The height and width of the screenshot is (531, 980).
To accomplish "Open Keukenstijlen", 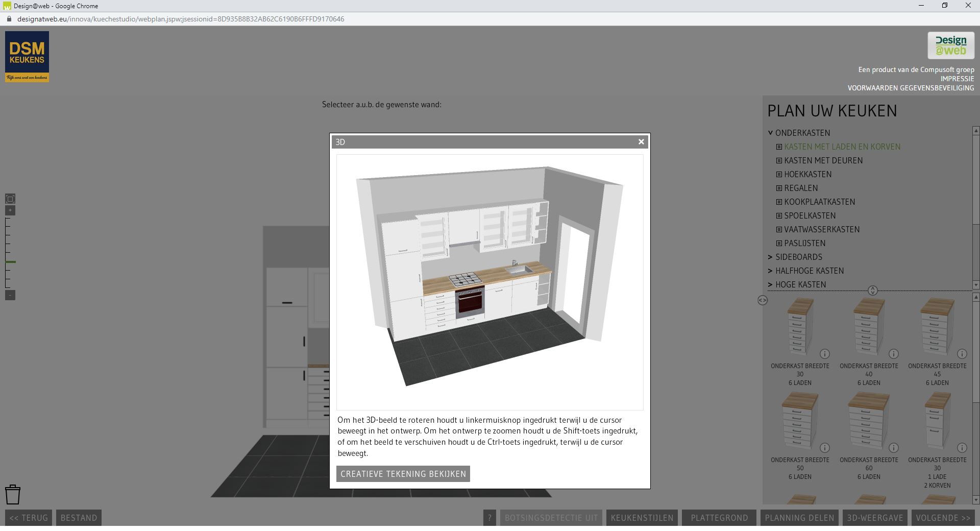I will (x=642, y=518).
